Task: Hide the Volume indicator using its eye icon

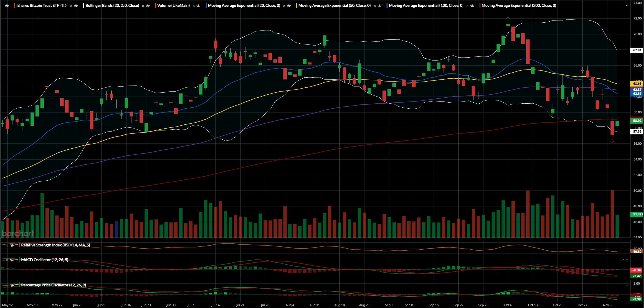Action: click(147, 5)
